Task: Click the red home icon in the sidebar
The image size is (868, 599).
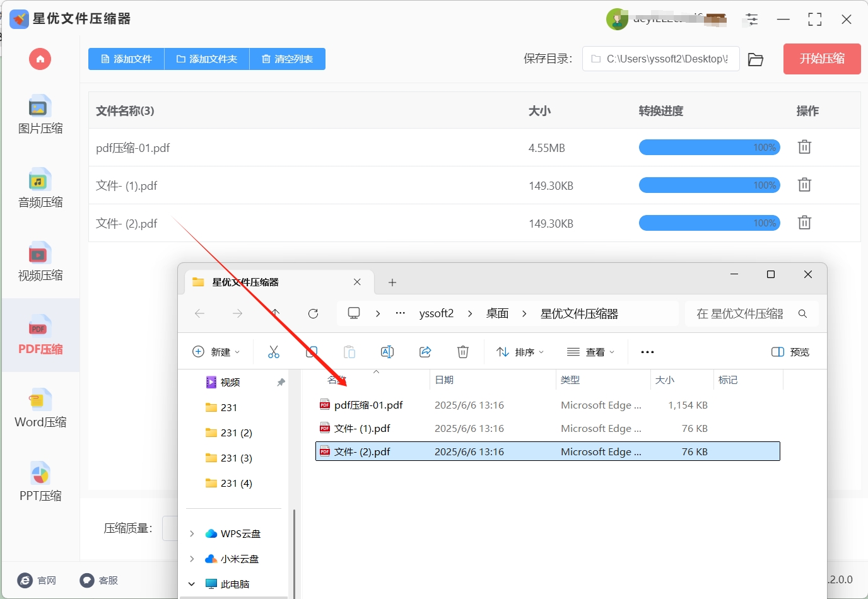Action: click(x=40, y=59)
